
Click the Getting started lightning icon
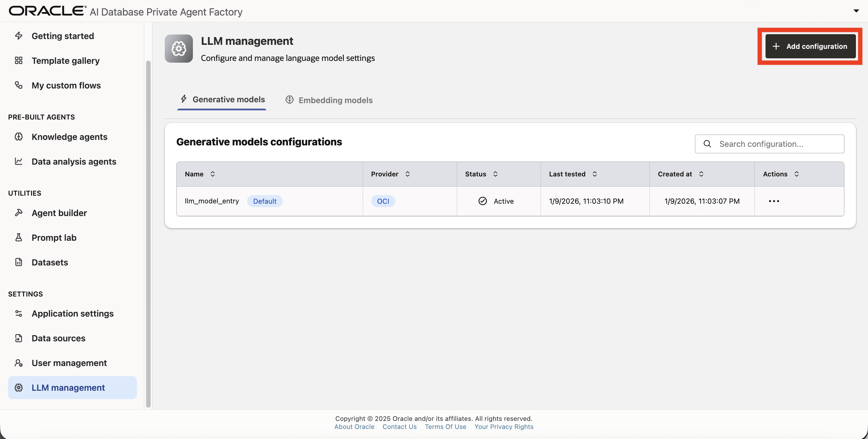[x=19, y=36]
